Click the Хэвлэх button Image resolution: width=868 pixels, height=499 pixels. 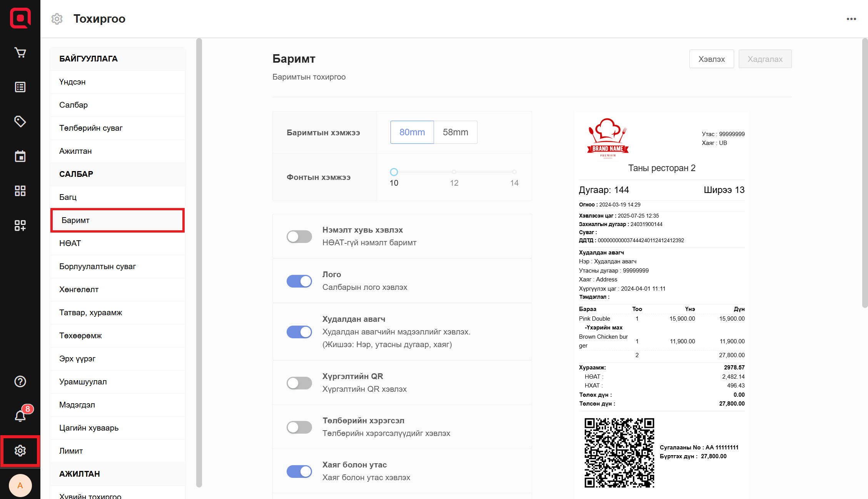[711, 59]
